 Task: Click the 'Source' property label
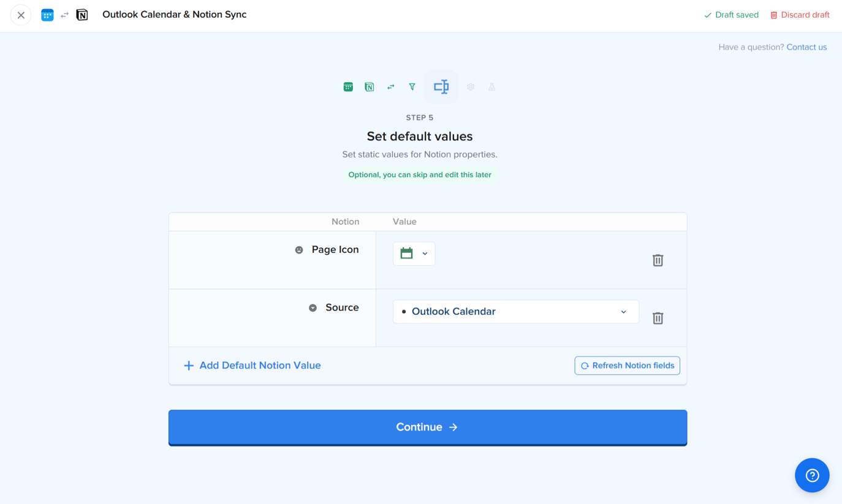point(342,307)
